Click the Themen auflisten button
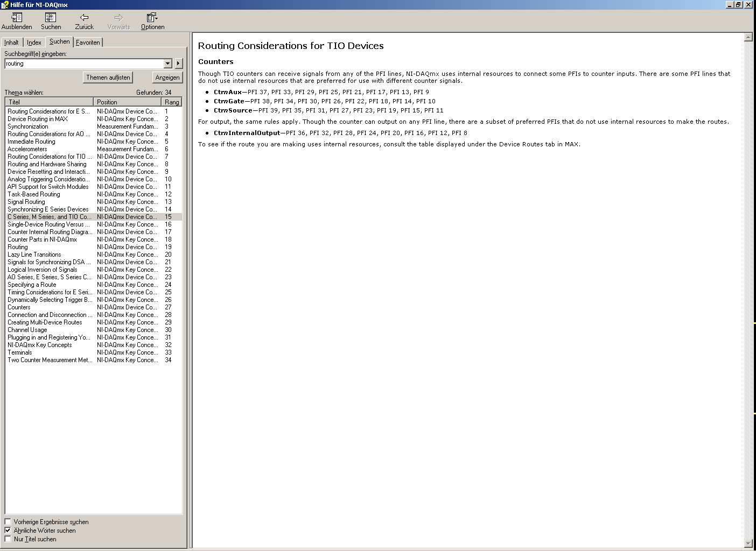 108,77
